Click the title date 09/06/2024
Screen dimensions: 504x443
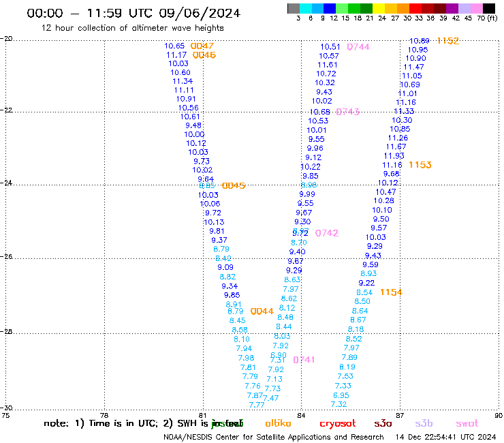point(200,13)
